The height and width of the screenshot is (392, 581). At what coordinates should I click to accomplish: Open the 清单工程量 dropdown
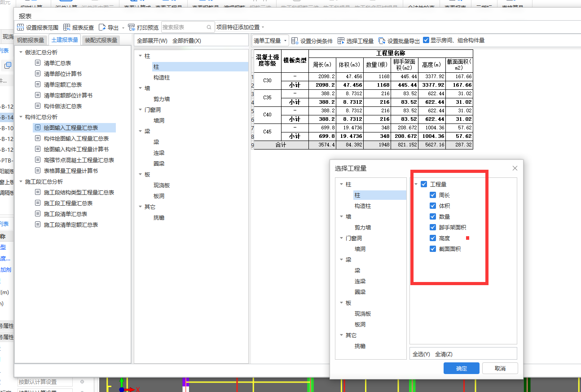(x=270, y=40)
